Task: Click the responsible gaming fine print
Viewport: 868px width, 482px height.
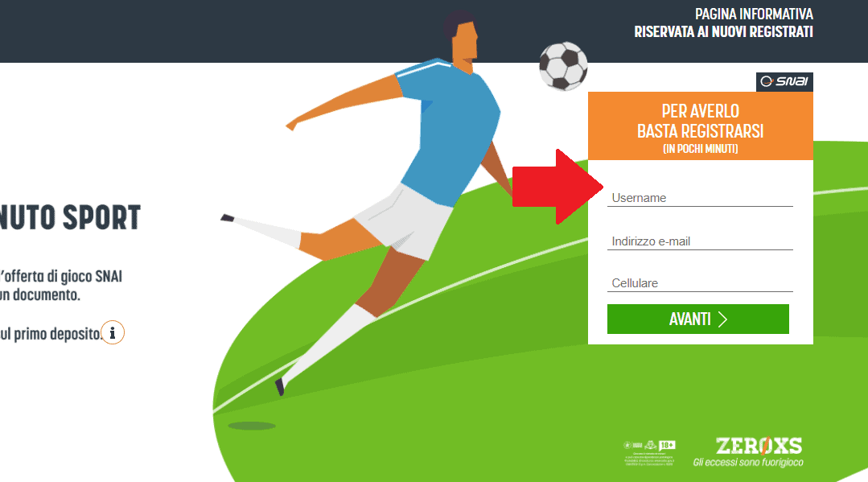Action: tap(648, 459)
